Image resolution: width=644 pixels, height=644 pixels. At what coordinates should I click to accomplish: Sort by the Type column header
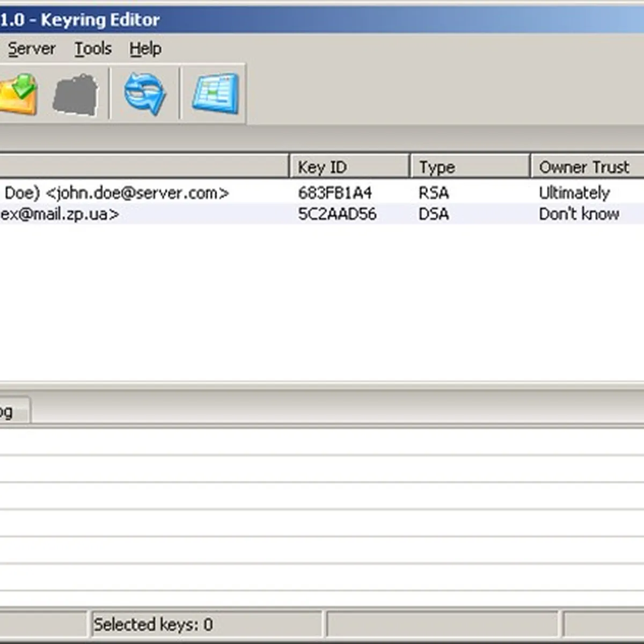click(x=470, y=166)
